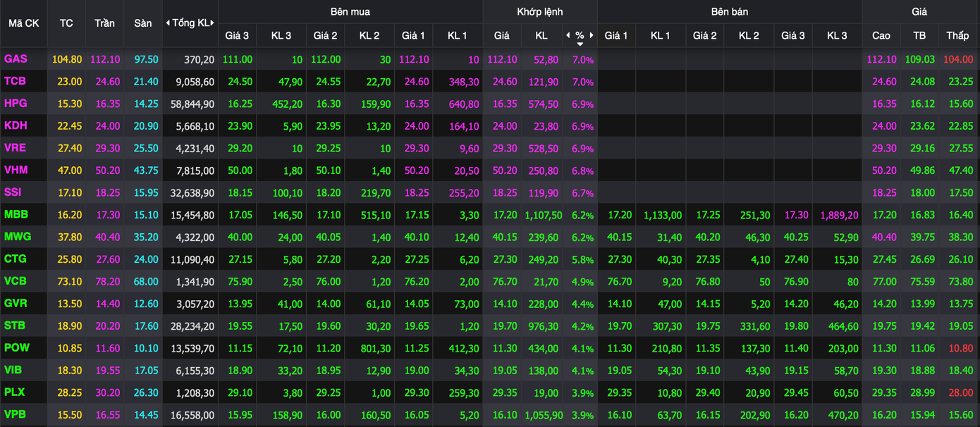The height and width of the screenshot is (427, 980).
Task: Click the left arrow beside Tổng KL
Action: (x=168, y=23)
